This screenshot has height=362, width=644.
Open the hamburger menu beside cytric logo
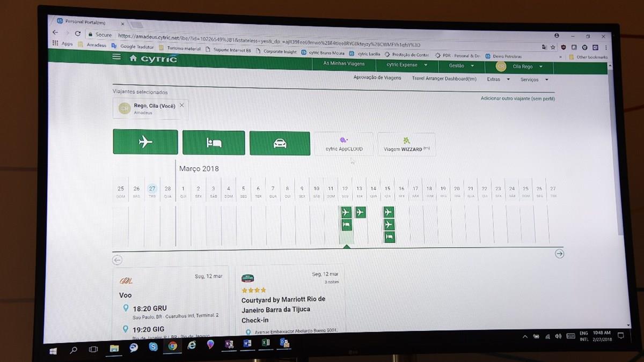click(x=116, y=57)
